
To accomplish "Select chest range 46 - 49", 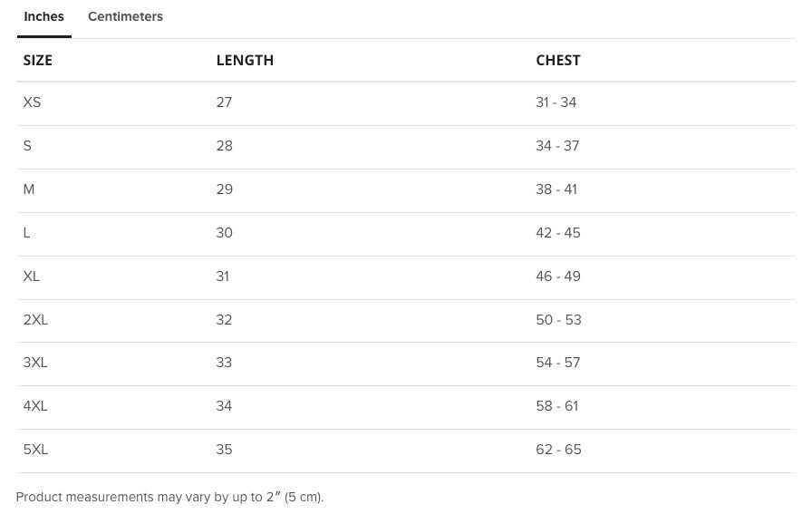I will tap(558, 276).
